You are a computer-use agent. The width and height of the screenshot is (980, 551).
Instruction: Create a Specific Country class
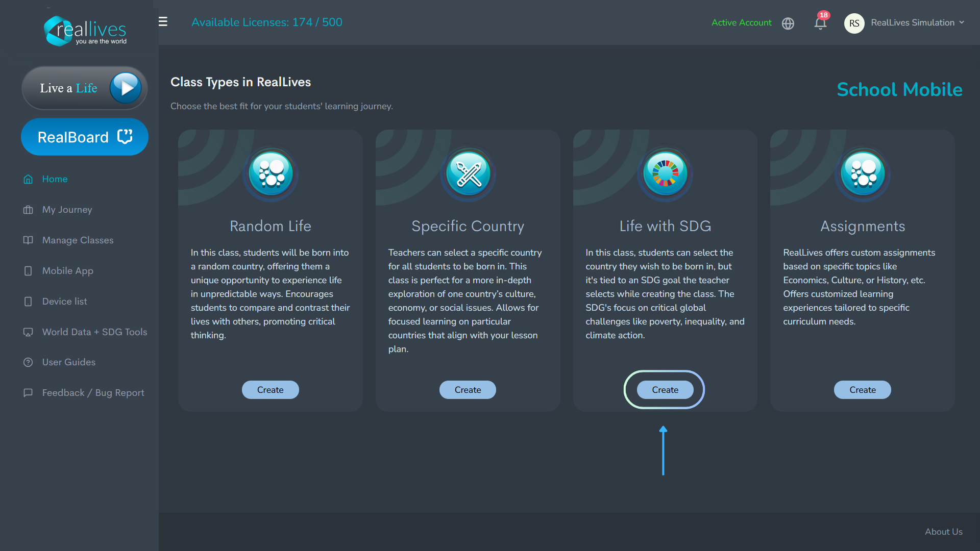pos(468,390)
